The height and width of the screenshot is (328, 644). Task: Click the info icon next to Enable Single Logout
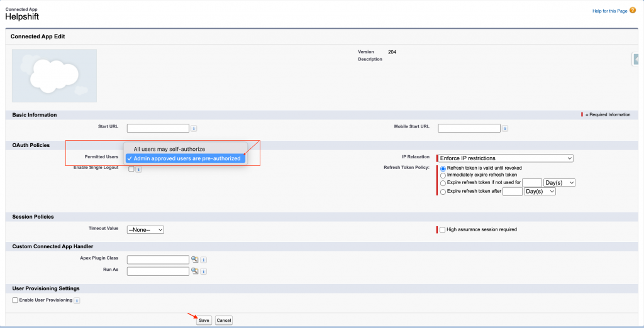[138, 169]
